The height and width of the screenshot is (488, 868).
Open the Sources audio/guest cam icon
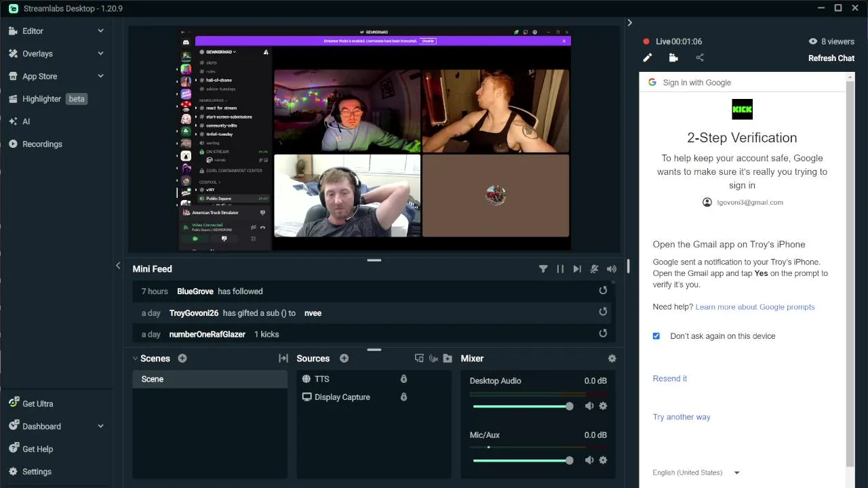click(x=433, y=359)
